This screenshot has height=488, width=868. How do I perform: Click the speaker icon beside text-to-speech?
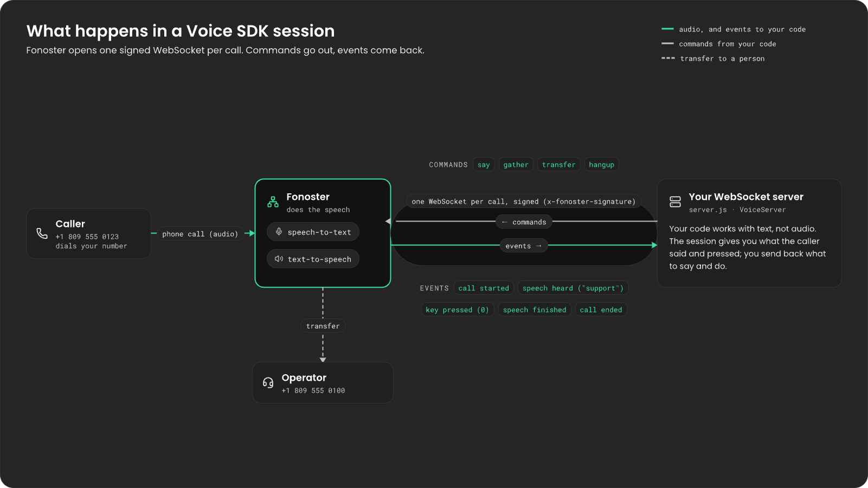tap(279, 259)
